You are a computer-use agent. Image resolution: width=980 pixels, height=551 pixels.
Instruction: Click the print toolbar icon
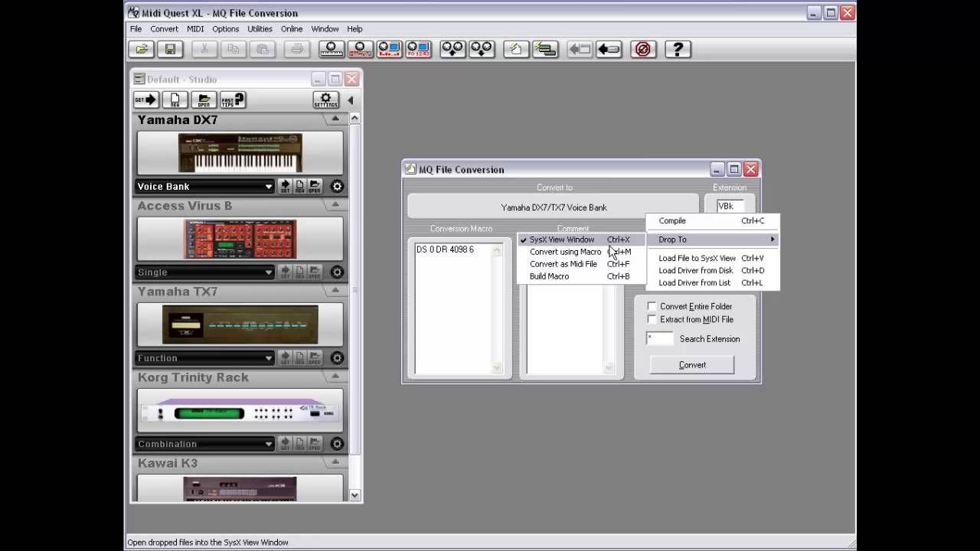click(x=297, y=49)
